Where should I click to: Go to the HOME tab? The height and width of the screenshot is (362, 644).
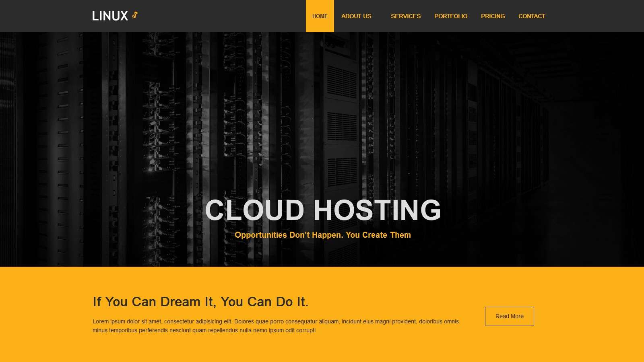tap(320, 16)
